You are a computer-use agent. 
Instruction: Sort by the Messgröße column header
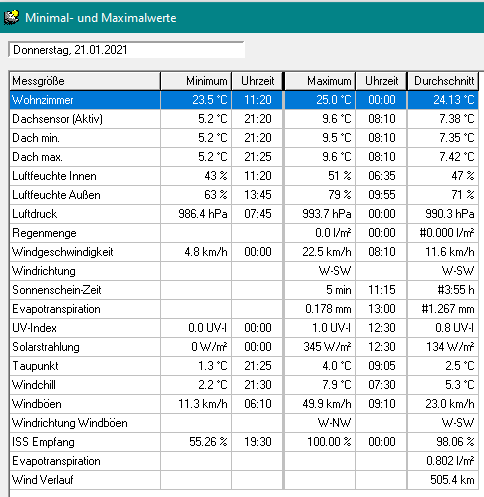85,81
